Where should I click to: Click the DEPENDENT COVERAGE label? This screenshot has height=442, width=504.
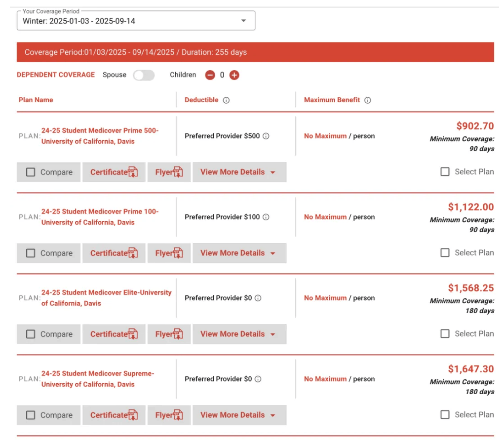tap(56, 75)
